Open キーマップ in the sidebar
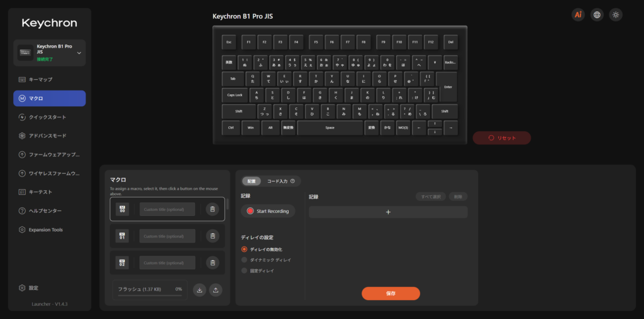This screenshot has height=319, width=644. [x=50, y=80]
